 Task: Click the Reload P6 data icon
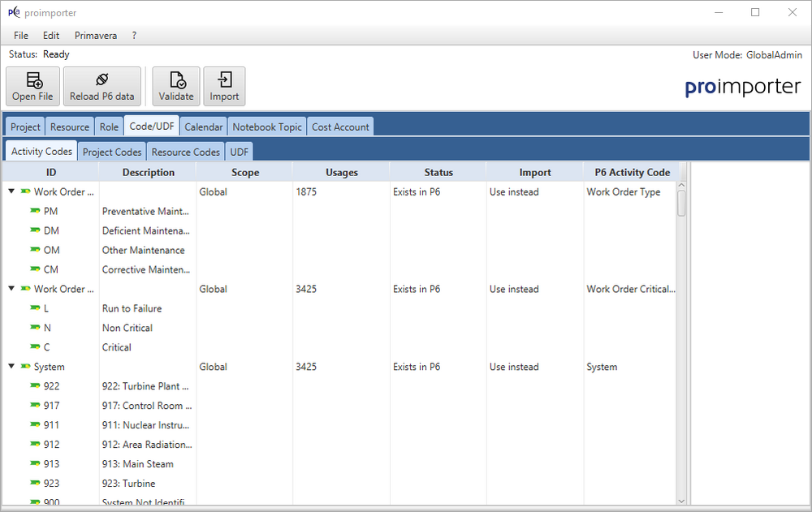point(101,80)
